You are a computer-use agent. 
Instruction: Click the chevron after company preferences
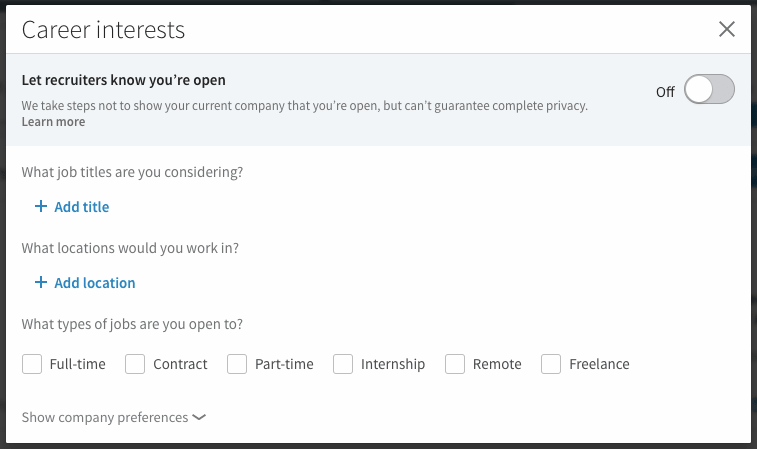tap(199, 417)
